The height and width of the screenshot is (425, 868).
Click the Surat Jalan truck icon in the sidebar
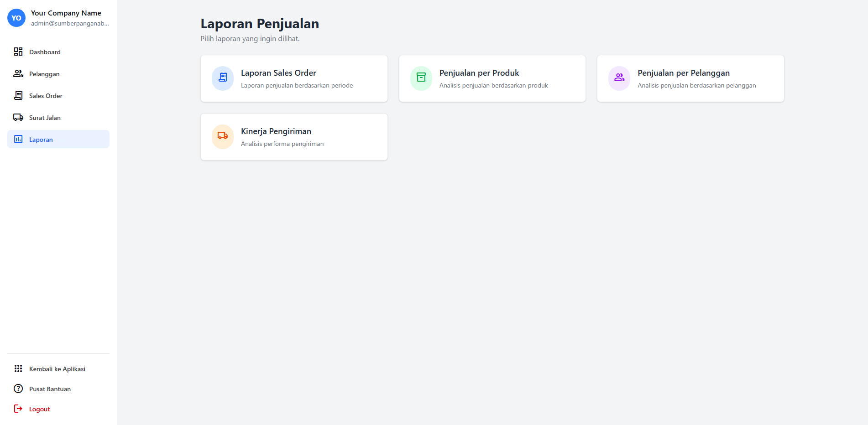[18, 117]
